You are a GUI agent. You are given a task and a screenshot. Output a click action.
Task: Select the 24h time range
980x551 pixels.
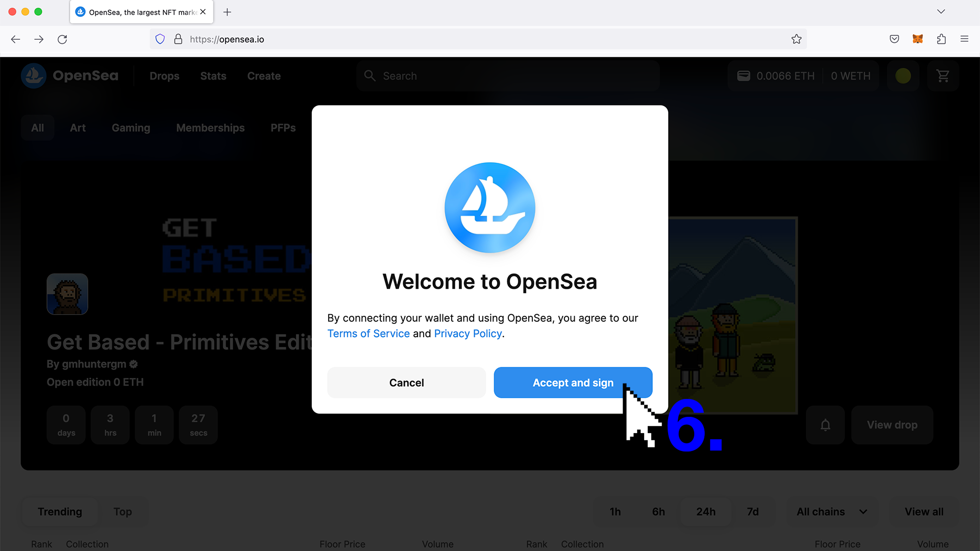click(706, 512)
